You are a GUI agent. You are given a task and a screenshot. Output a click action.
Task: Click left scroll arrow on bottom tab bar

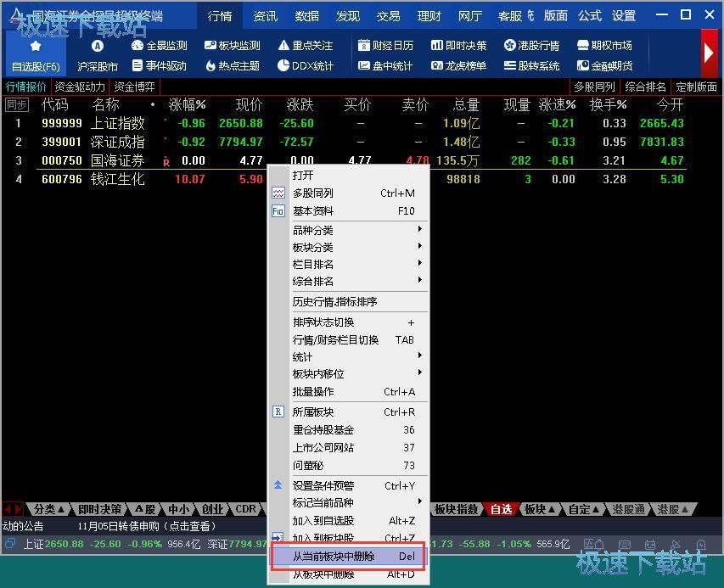coord(8,509)
